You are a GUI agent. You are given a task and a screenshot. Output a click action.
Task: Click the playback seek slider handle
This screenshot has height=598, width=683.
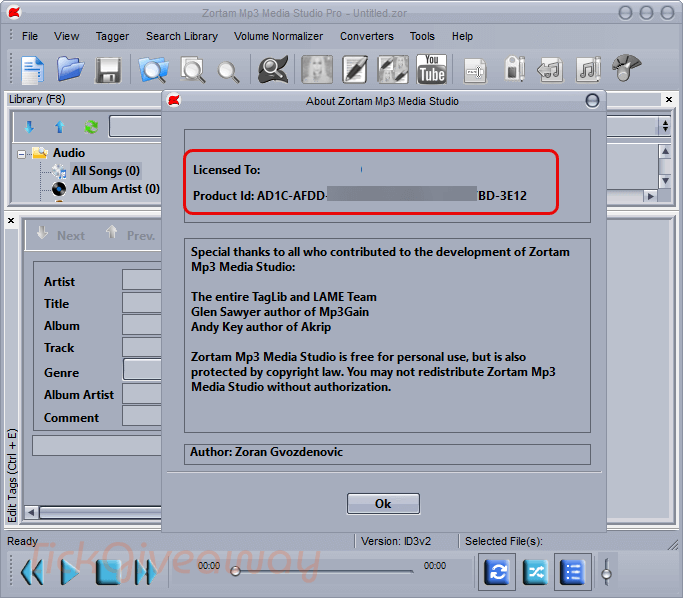click(x=235, y=571)
